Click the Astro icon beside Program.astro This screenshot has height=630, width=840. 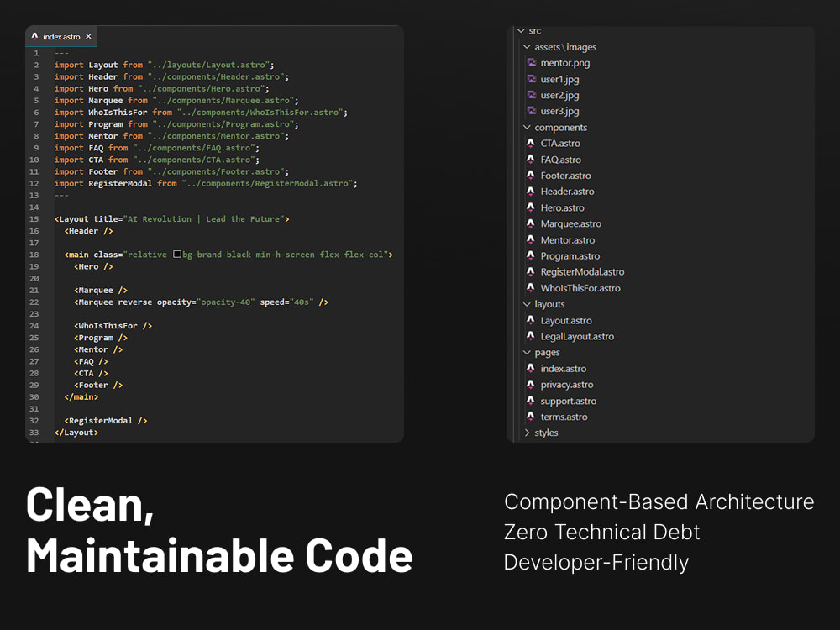click(530, 255)
